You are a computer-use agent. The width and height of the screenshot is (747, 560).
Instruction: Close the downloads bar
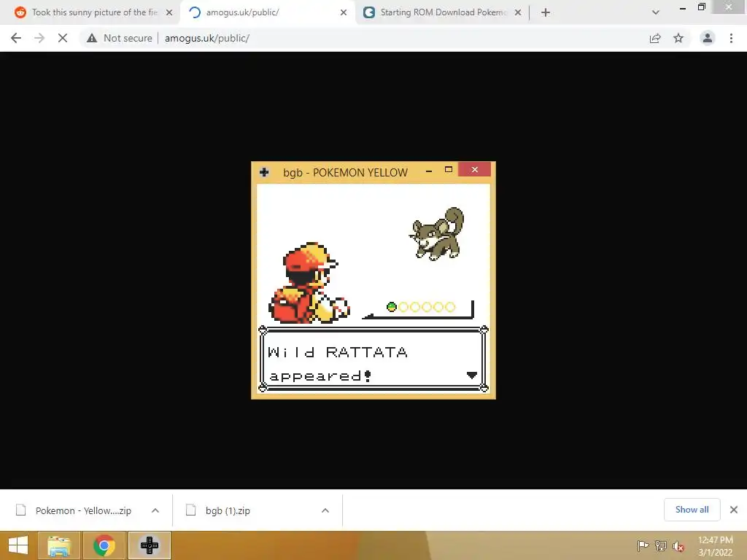coord(734,510)
